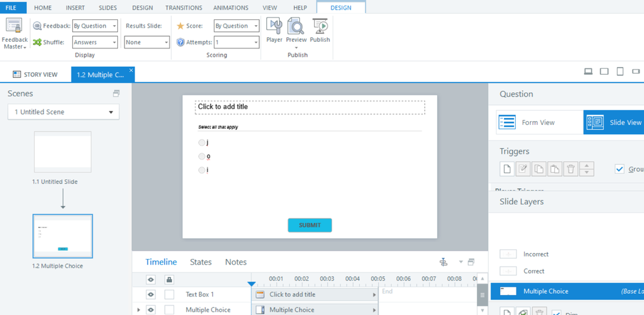
Task: Select tablet landscape view icon
Action: click(604, 72)
